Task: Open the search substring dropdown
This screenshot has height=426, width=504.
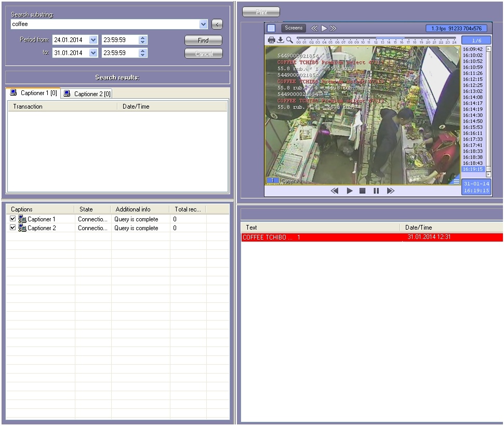Action: pyautogui.click(x=203, y=24)
